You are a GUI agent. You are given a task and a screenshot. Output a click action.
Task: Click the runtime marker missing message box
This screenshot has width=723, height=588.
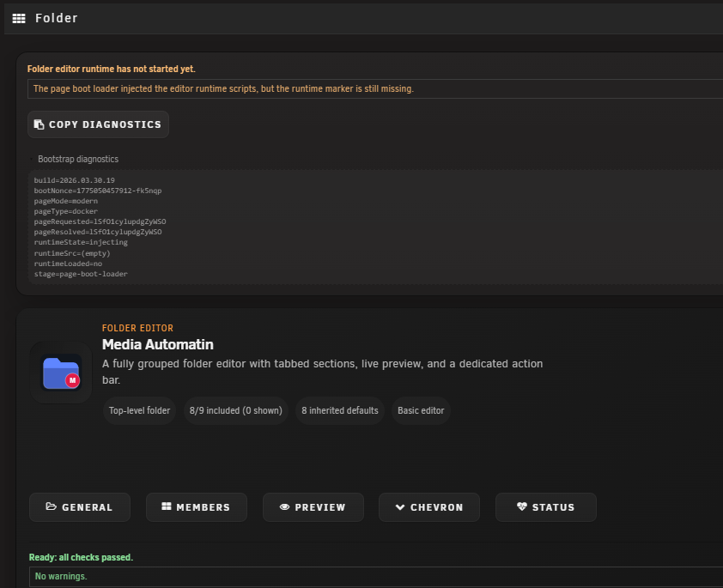[375, 88]
